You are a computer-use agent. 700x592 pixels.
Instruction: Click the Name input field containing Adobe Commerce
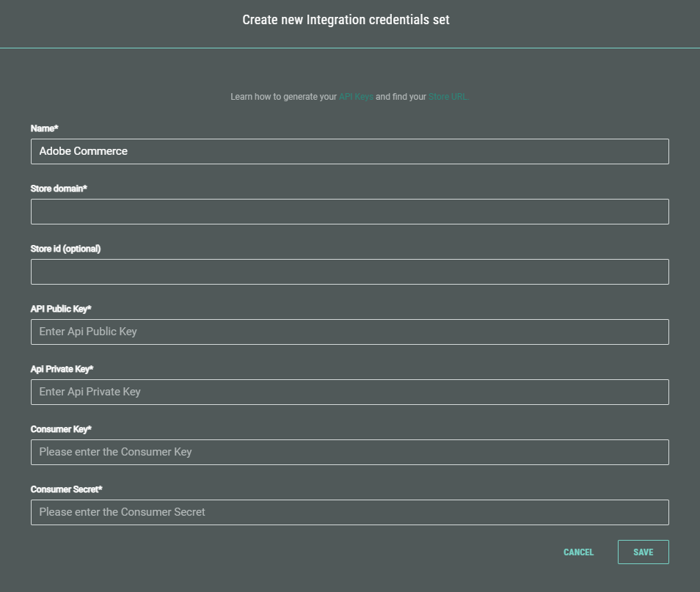click(x=349, y=151)
